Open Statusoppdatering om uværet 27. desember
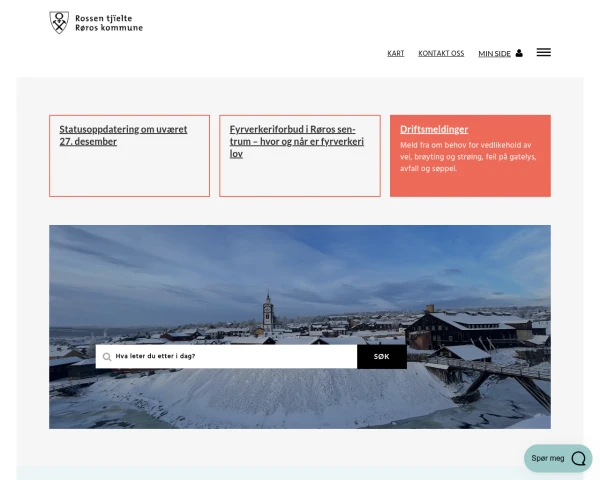 point(123,135)
